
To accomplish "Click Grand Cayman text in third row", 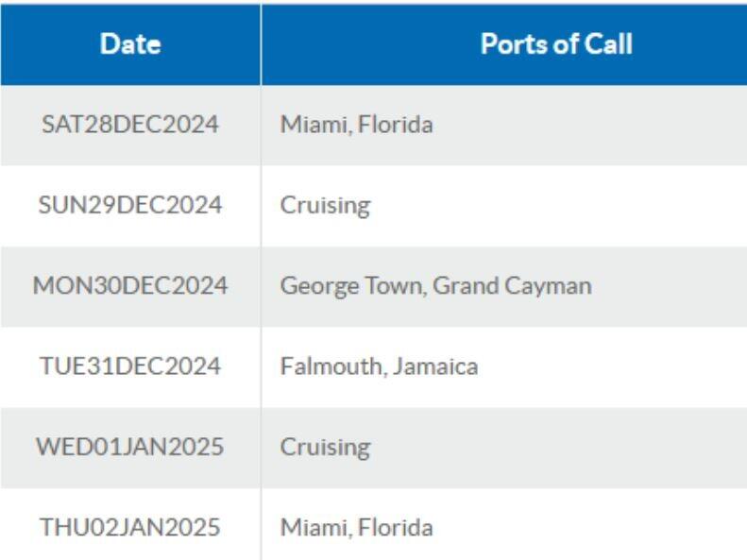I will coord(512,287).
